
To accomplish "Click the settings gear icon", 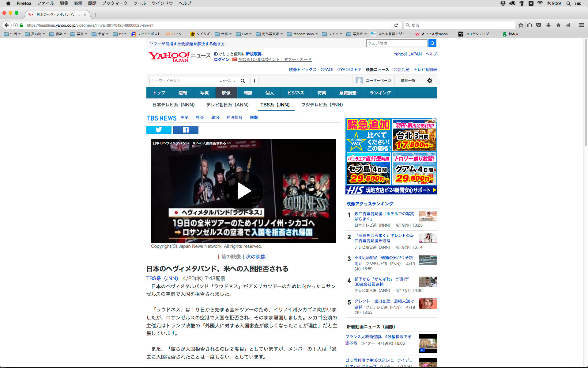I will click(429, 81).
